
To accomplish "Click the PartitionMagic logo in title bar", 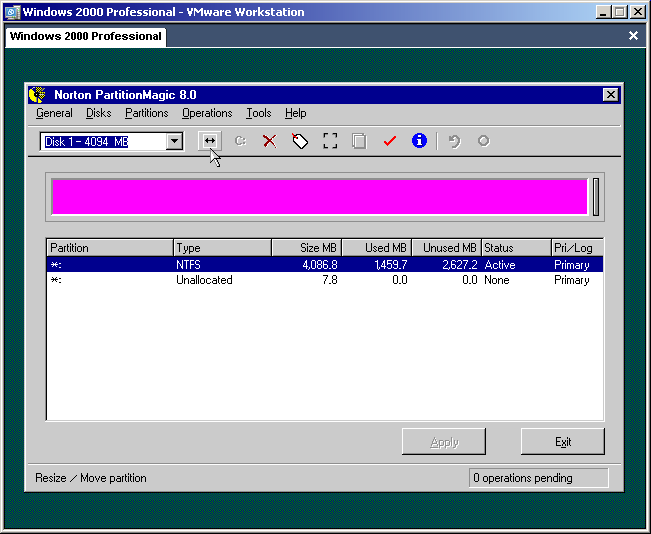I will click(x=38, y=95).
